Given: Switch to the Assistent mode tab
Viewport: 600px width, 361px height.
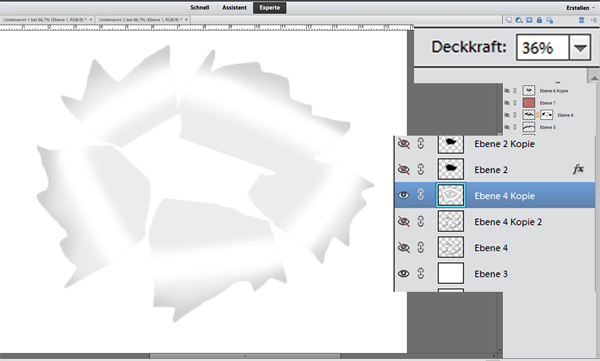Looking at the screenshot, I should 234,8.
